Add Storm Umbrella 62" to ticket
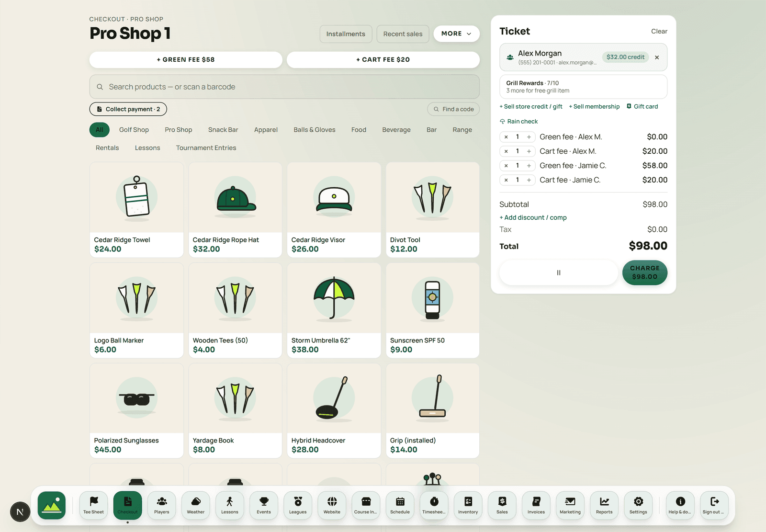This screenshot has height=532, width=766. coord(334,310)
